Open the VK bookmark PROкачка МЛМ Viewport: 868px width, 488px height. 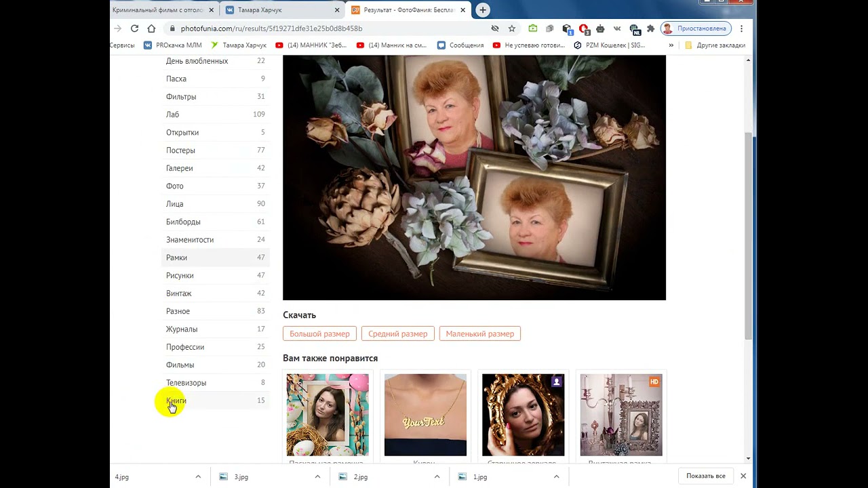173,45
